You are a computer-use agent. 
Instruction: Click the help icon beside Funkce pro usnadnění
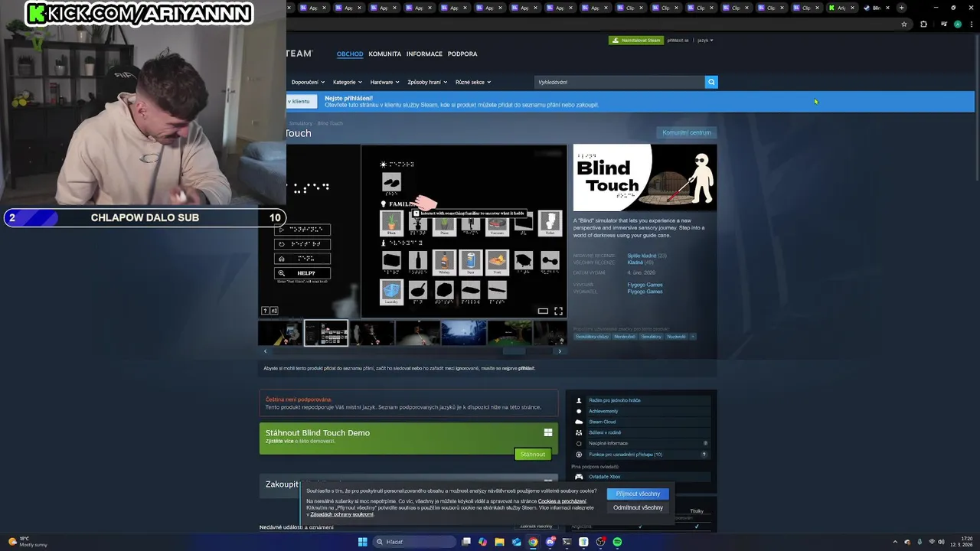tap(704, 455)
